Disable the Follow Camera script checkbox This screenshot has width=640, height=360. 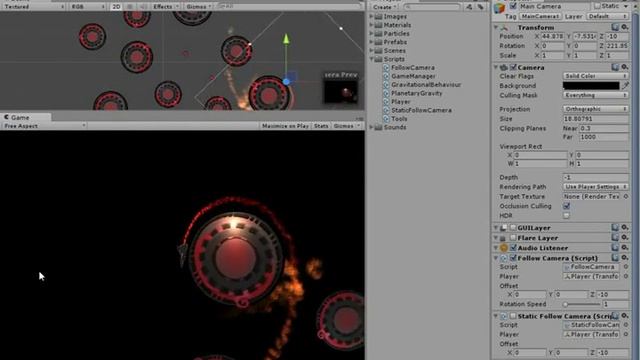513,258
